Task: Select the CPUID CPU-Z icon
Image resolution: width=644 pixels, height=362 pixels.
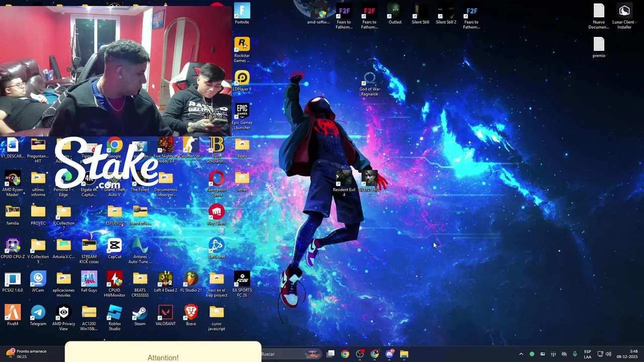Action: point(13,249)
